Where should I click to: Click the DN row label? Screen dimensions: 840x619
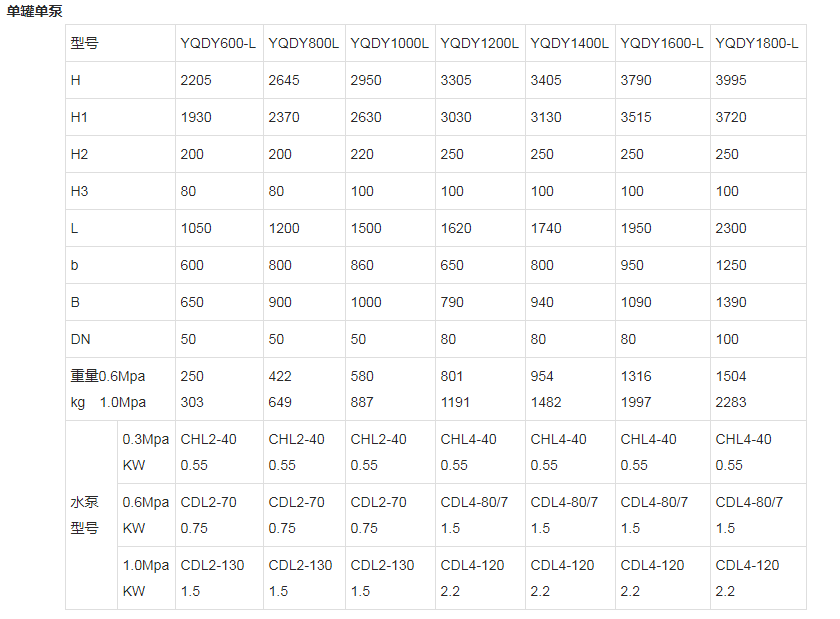tap(121, 339)
